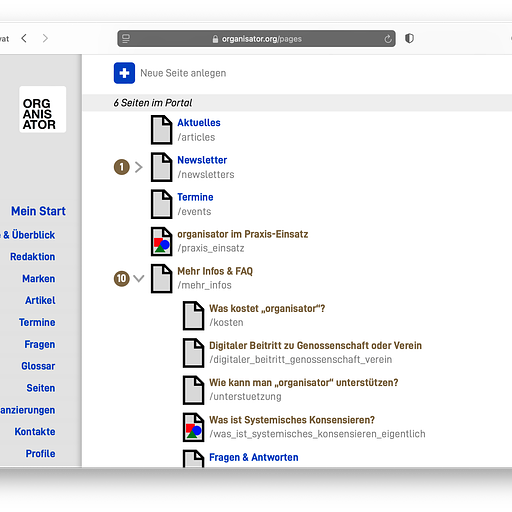
Task: Click the Fragen & Antworten page icon
Action: point(194,459)
